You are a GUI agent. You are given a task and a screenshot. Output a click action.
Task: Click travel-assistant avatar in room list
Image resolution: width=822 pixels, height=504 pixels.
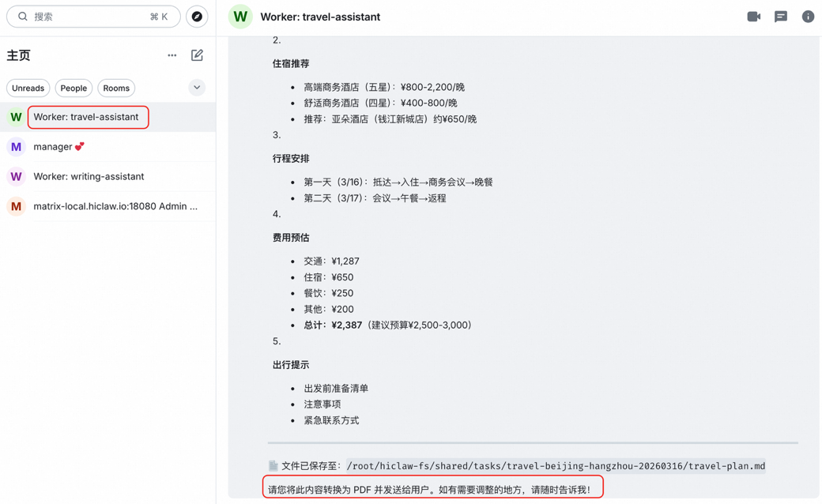[x=17, y=117]
